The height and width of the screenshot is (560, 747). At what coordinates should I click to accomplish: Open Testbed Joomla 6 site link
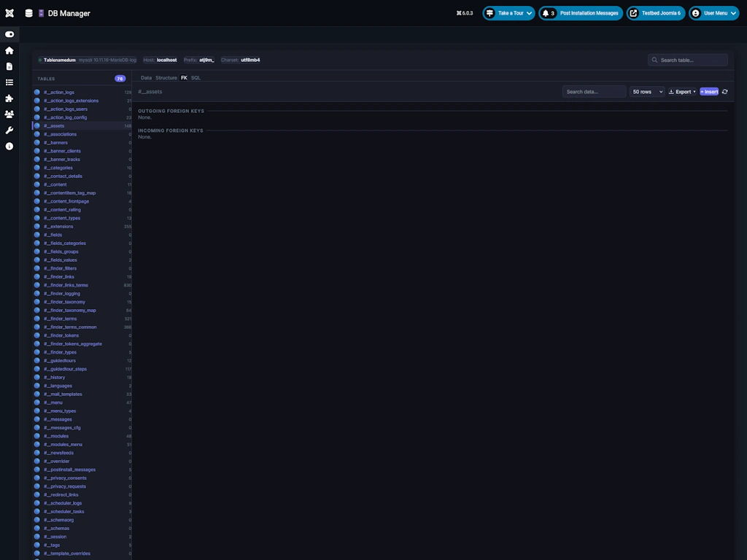[656, 13]
